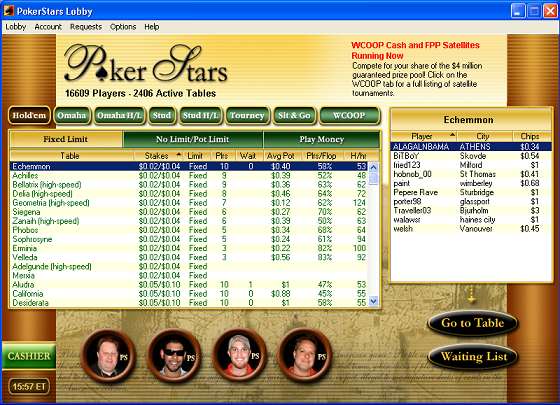Sort by the Plrs column header
This screenshot has width=560, height=405.
pyautogui.click(x=222, y=156)
